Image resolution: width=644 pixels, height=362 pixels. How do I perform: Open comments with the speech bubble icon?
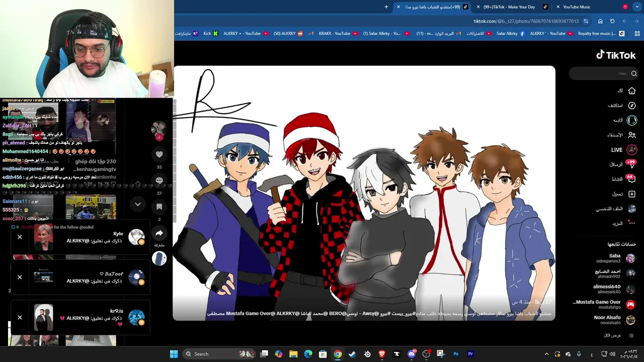(x=159, y=180)
